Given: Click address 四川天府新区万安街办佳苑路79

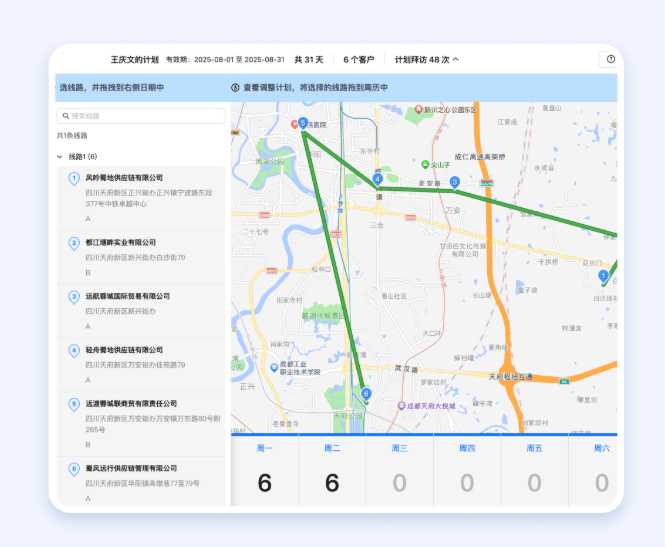Looking at the screenshot, I should click(135, 365).
